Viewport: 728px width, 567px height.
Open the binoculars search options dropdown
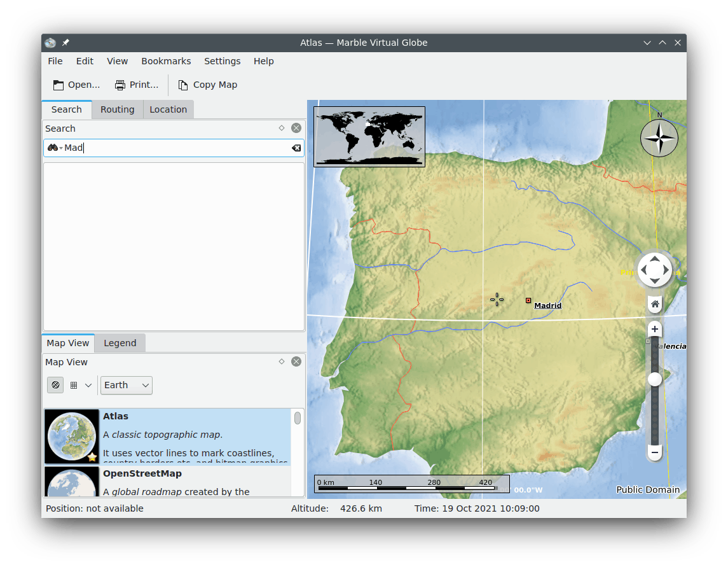pos(55,148)
